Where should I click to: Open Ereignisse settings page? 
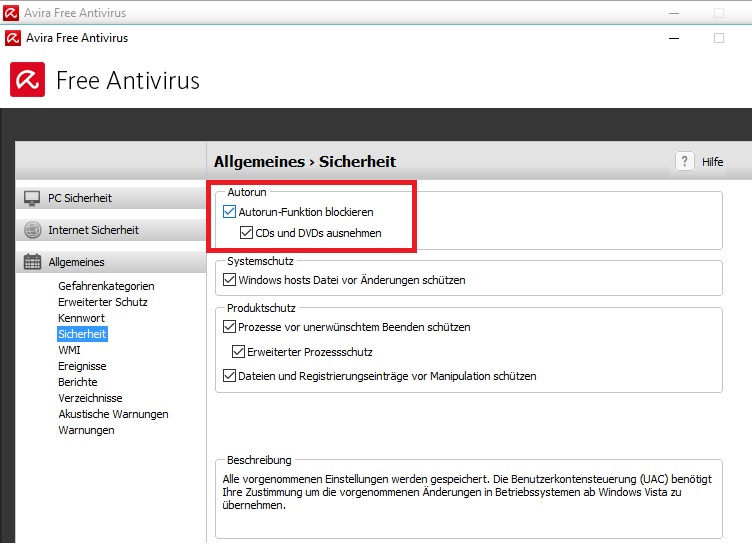(82, 366)
